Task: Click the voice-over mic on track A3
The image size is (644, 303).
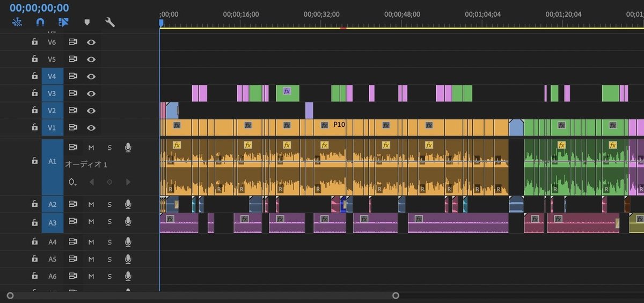Action: [128, 221]
